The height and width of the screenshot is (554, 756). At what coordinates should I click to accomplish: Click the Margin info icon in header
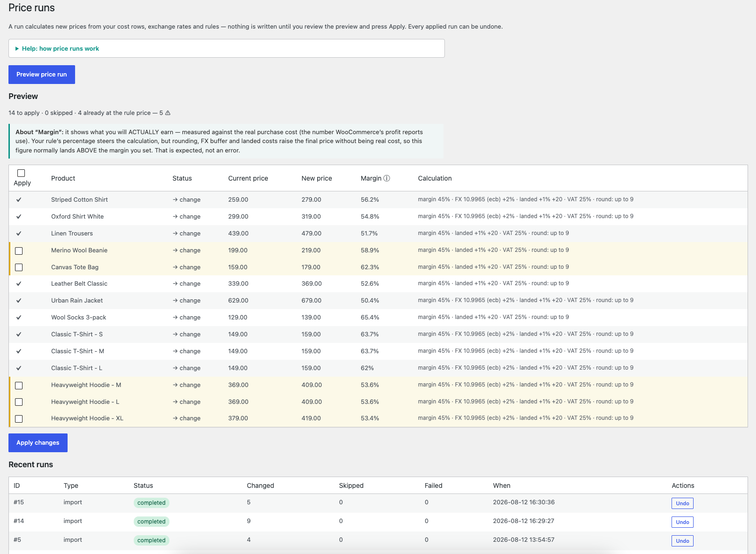(x=387, y=178)
